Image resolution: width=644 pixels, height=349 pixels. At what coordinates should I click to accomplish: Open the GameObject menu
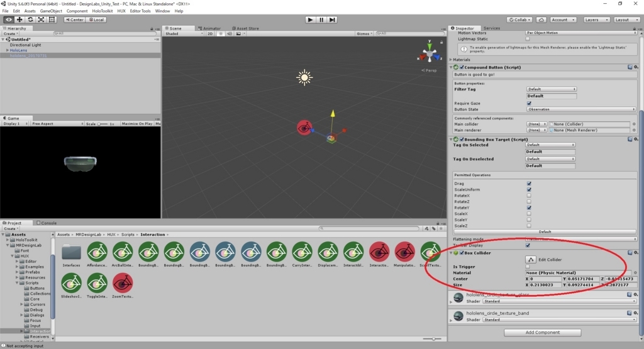(51, 11)
